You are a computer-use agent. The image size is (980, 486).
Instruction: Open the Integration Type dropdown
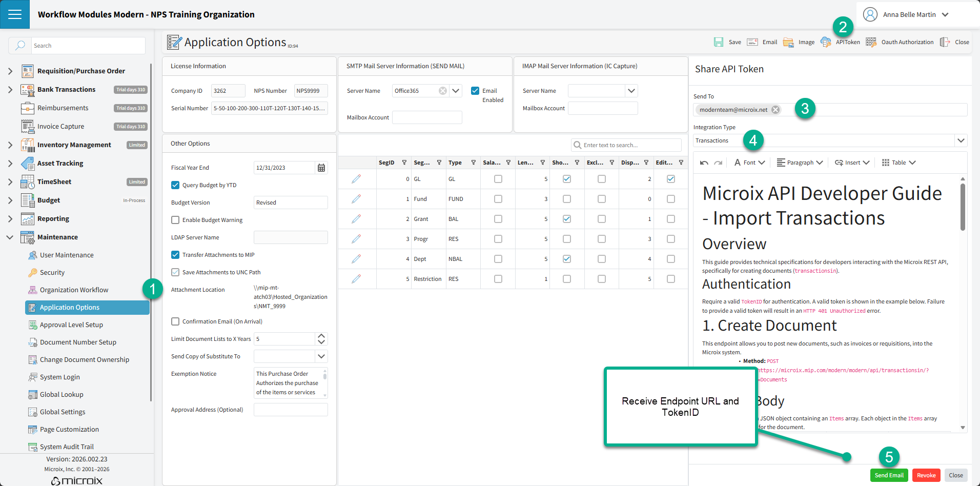click(961, 140)
